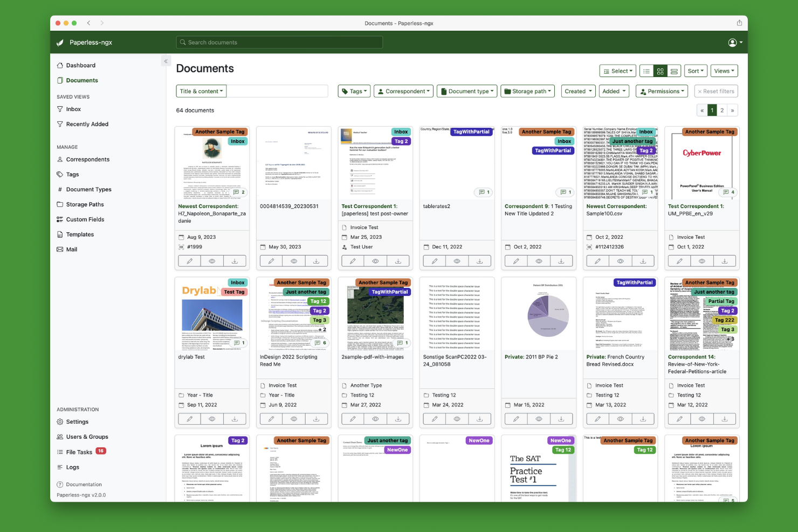Click the Search documents field
The width and height of the screenshot is (798, 532).
click(x=279, y=42)
